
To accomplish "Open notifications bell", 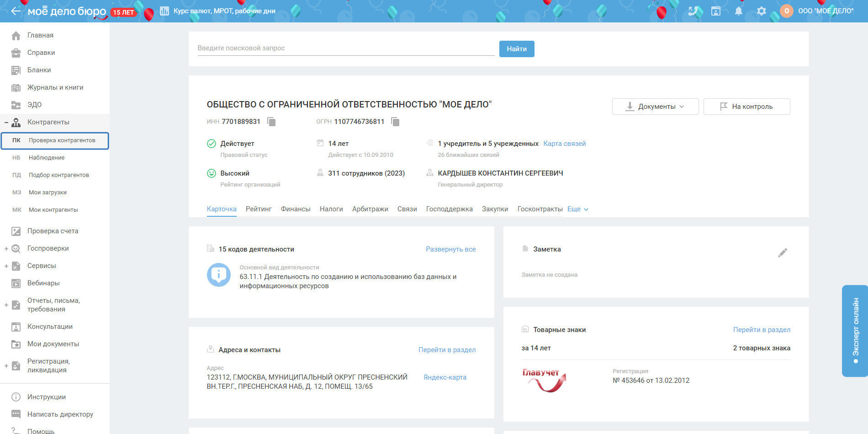I will pos(739,11).
